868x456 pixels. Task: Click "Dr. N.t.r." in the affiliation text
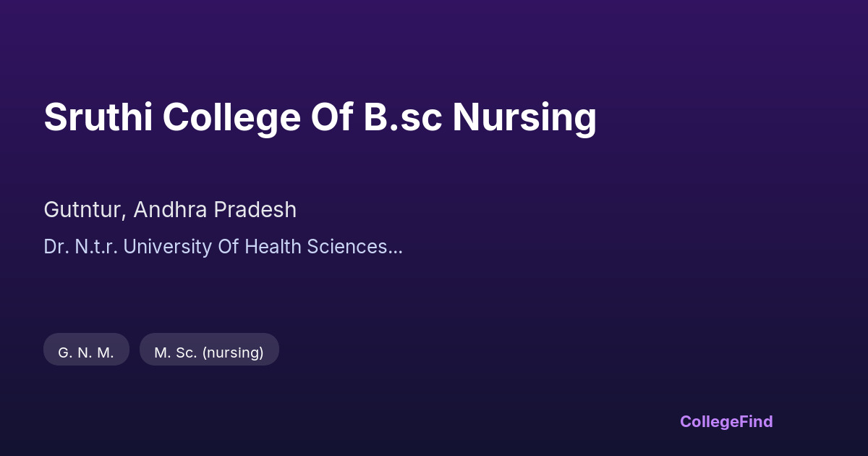pyautogui.click(x=80, y=247)
